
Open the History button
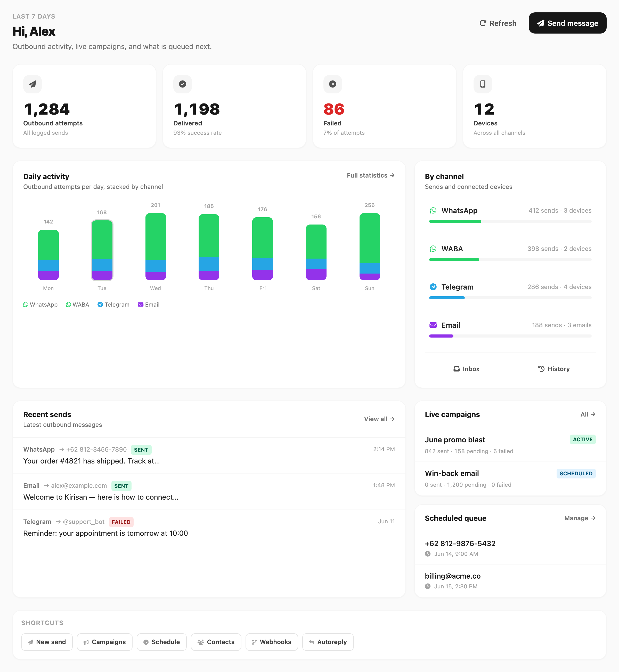pyautogui.click(x=554, y=369)
